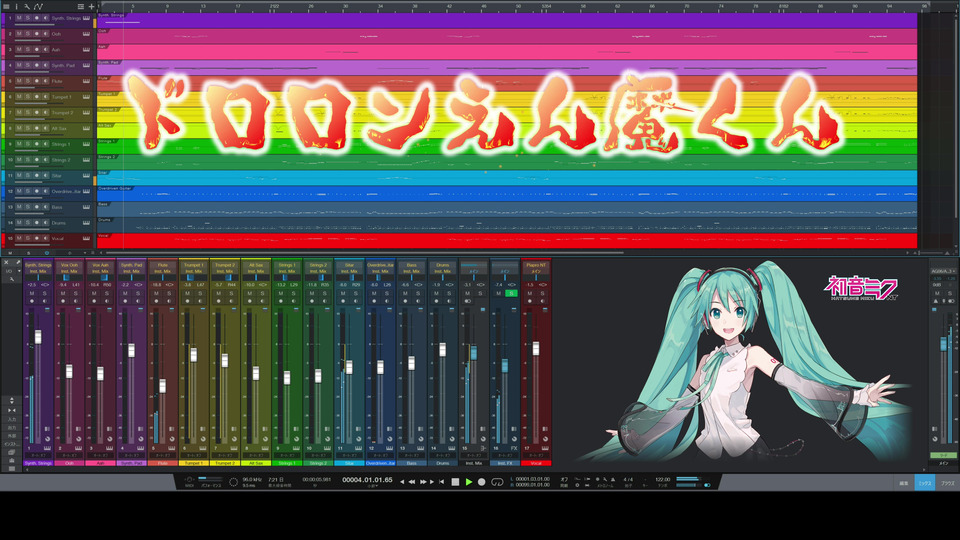Select 外部 (External) in mixer sidebar
The width and height of the screenshot is (960, 540).
tap(12, 435)
